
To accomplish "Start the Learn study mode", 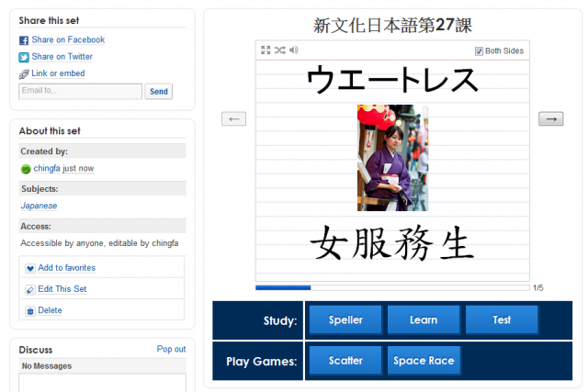I will 424,319.
